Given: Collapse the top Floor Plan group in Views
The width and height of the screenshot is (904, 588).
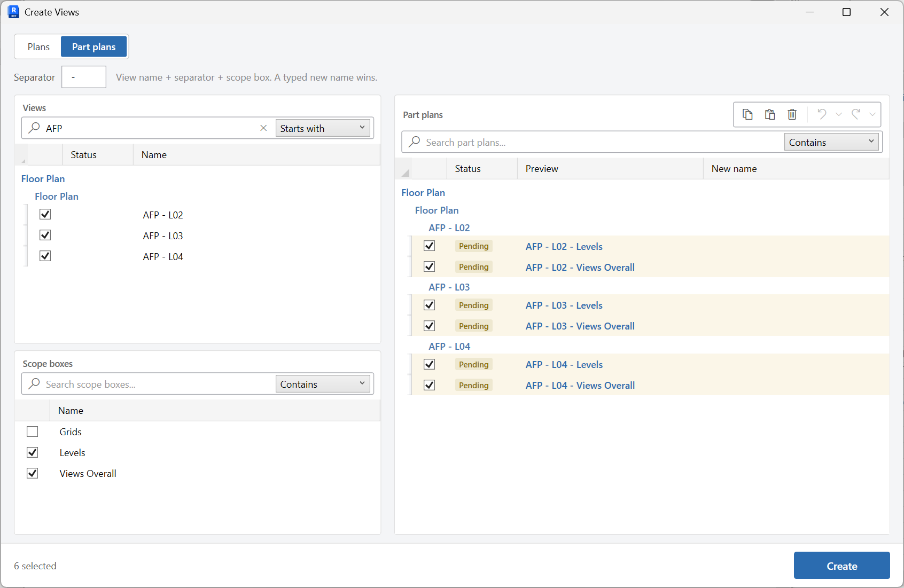Looking at the screenshot, I should 43,179.
